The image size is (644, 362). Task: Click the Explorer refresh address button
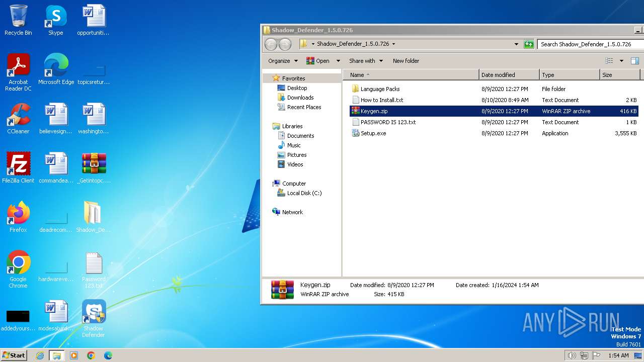tap(529, 44)
